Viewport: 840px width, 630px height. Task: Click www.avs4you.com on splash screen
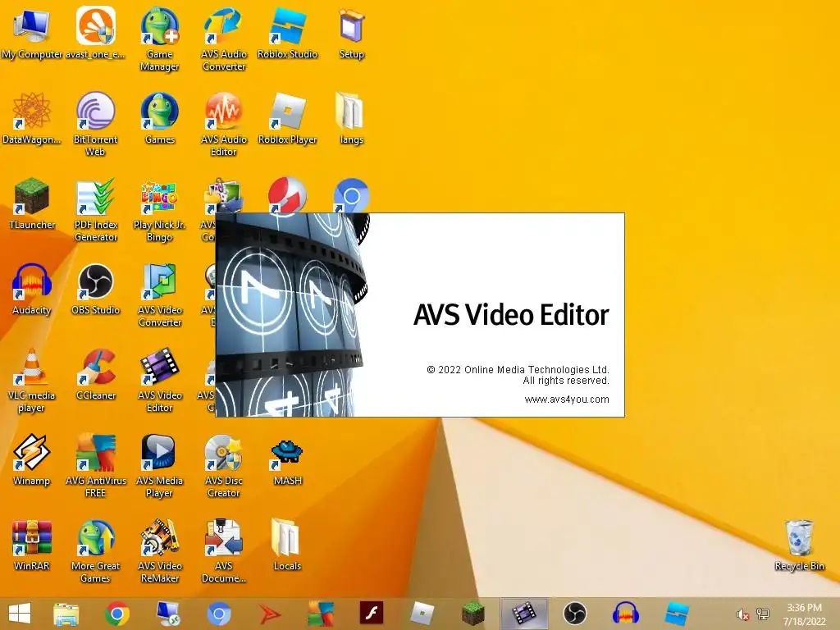coord(567,399)
